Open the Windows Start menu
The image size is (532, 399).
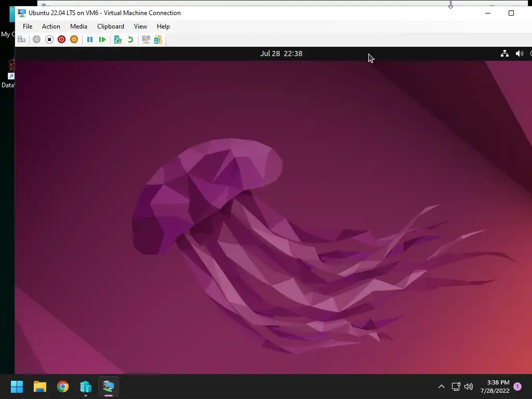pos(17,387)
